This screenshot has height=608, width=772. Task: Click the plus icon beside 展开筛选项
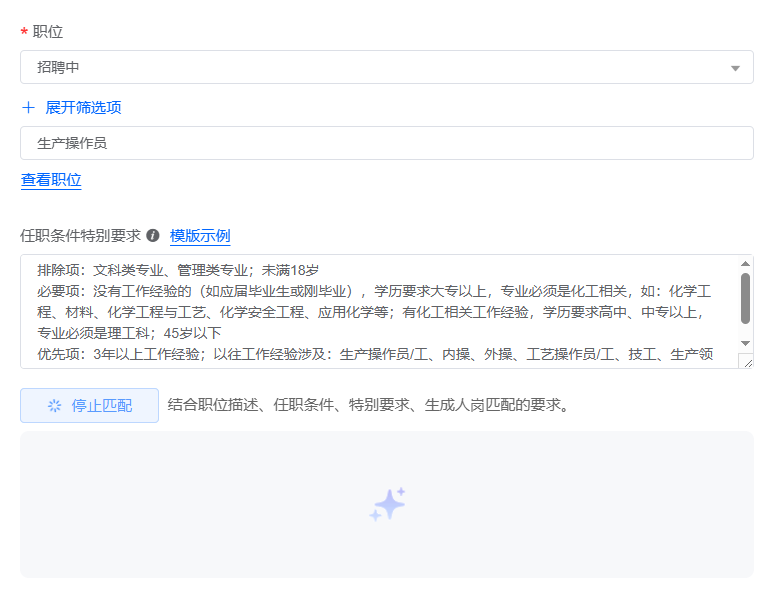(29, 107)
